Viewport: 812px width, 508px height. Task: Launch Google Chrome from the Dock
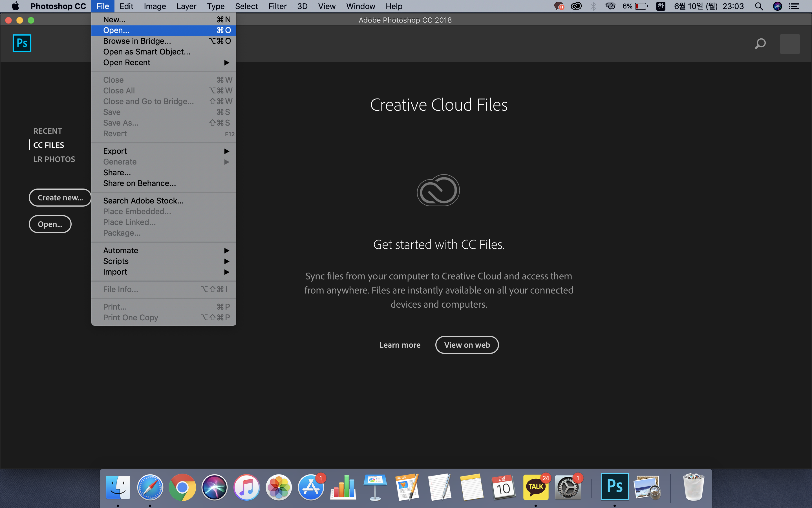pyautogui.click(x=182, y=487)
